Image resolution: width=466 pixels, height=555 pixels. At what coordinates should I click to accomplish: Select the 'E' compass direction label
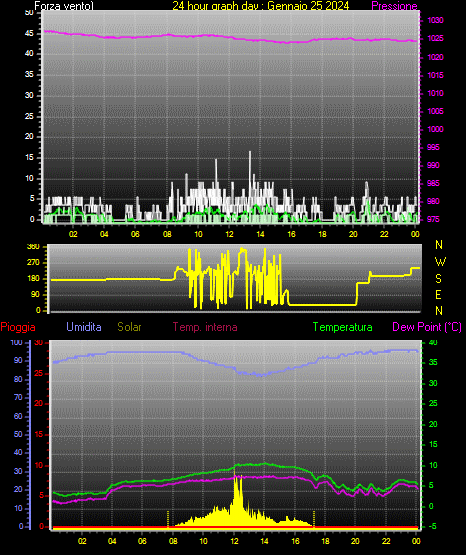click(x=438, y=295)
